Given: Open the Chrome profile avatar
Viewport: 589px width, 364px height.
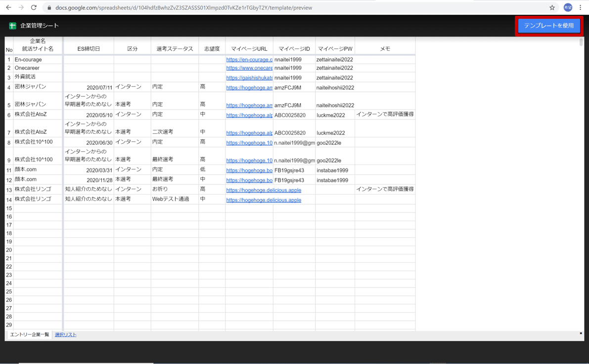Looking at the screenshot, I should tap(568, 7).
